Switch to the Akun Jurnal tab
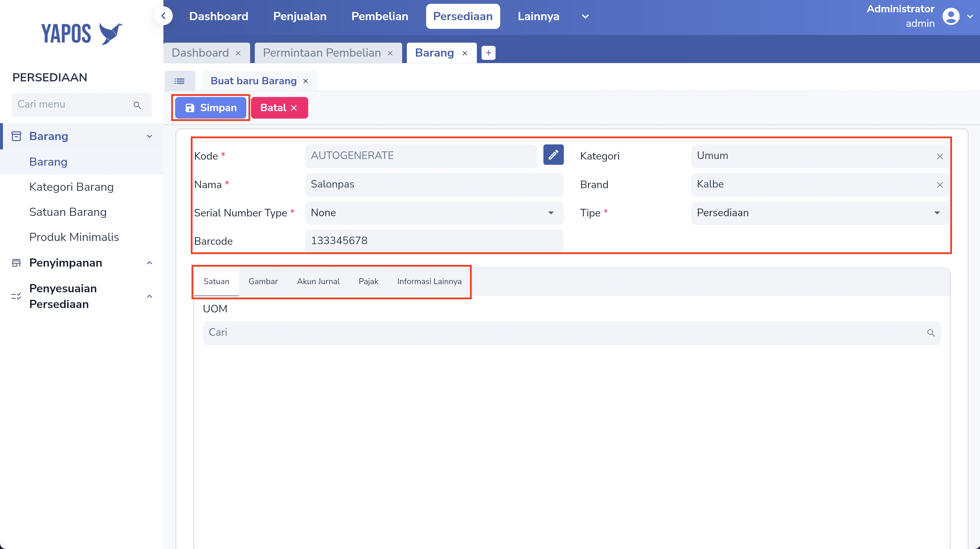The width and height of the screenshot is (980, 549). (318, 282)
